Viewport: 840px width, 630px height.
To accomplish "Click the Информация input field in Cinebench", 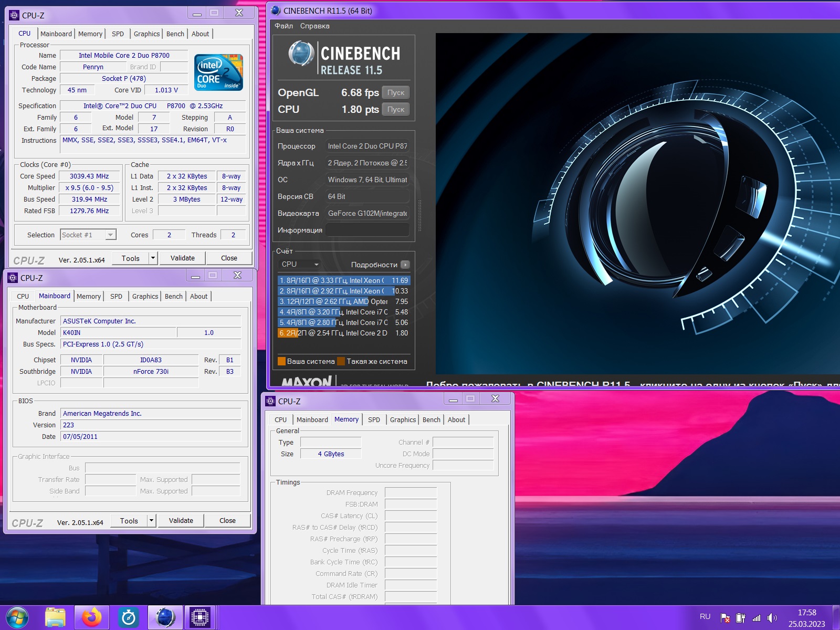I will coord(367,230).
